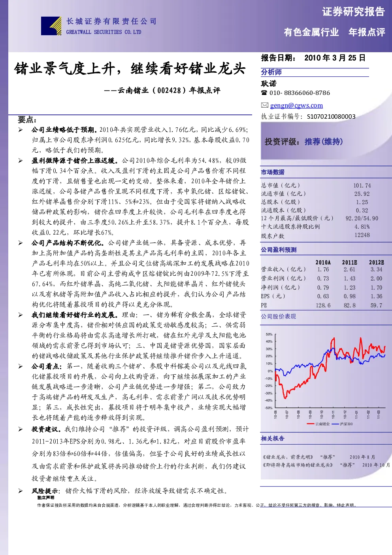Click the arrow bullet before 公司产品结构不断优化
Viewport: 392px width, 555px height.
(21, 243)
